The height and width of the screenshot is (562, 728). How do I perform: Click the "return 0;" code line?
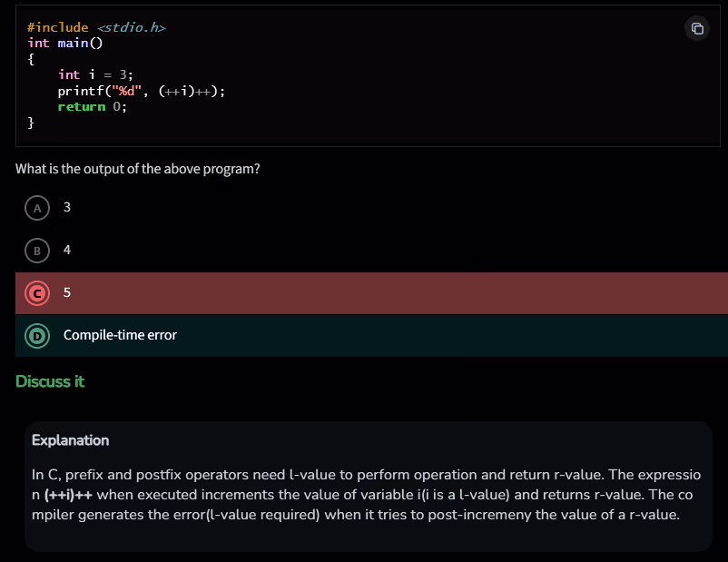pyautogui.click(x=92, y=106)
